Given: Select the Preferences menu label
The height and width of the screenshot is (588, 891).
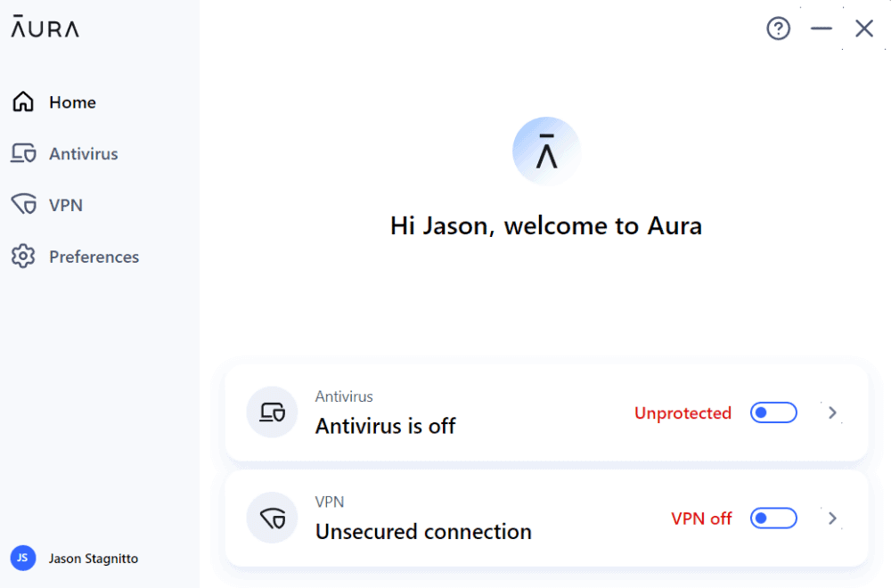Looking at the screenshot, I should click(94, 257).
